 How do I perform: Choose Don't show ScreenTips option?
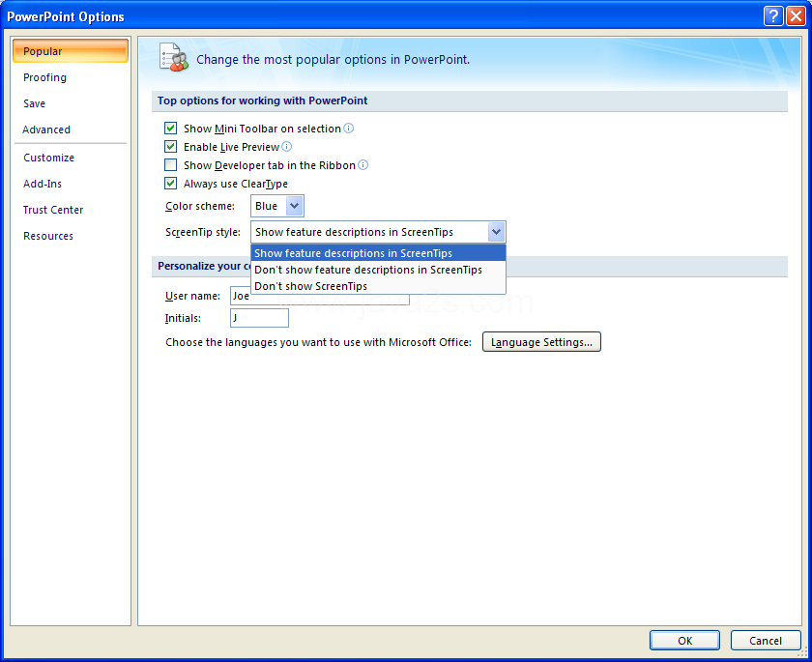tap(378, 286)
